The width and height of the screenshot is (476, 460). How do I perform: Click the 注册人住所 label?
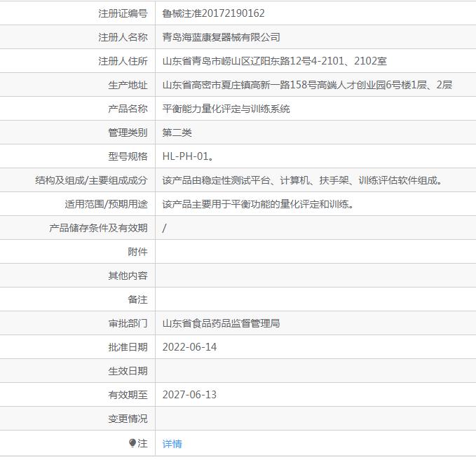[x=123, y=61]
